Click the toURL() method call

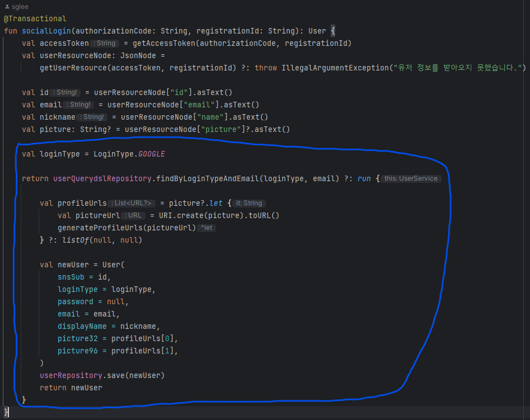264,215
